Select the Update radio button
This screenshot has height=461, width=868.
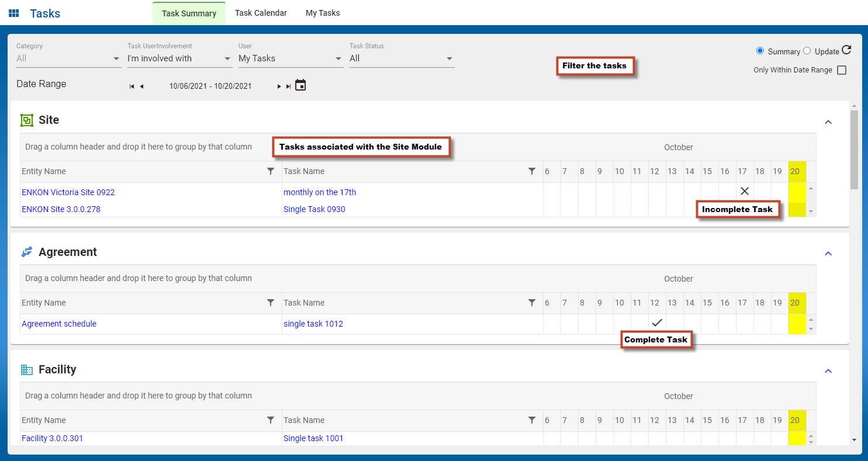tap(807, 51)
